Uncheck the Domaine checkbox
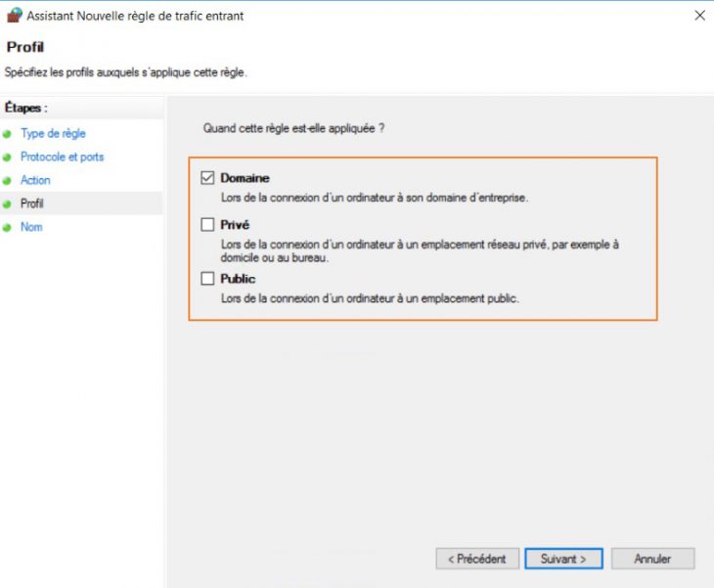 pyautogui.click(x=207, y=178)
